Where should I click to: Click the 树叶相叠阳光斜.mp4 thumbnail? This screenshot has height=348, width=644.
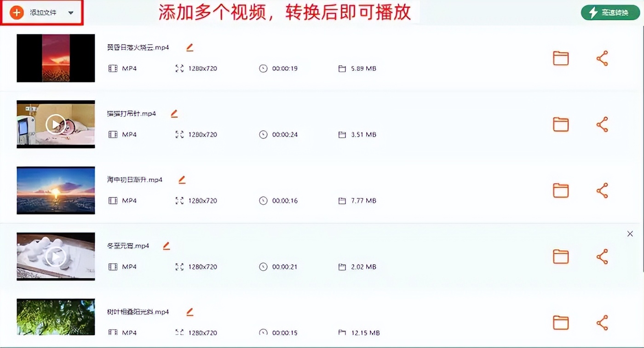click(x=55, y=317)
